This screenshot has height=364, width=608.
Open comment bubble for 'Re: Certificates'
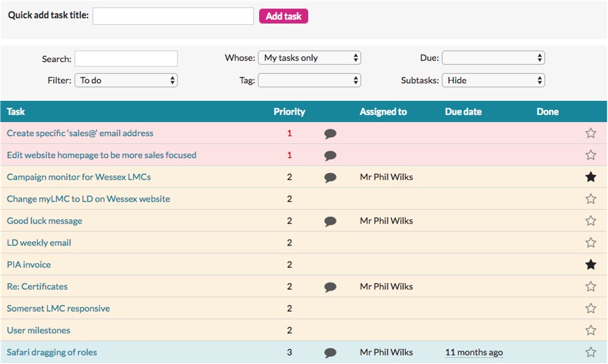(330, 287)
